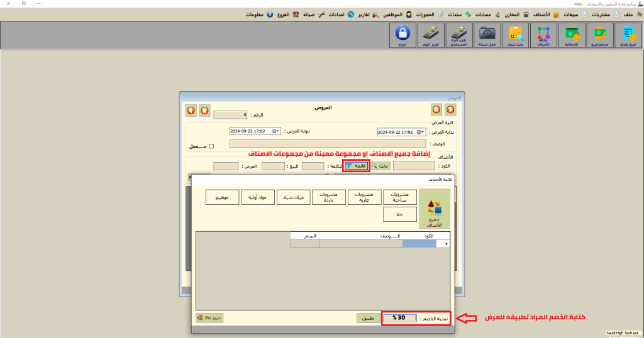Click the backup copy (عمل نسخة) icon
Viewport: 644px width, 338px height.
(487, 35)
